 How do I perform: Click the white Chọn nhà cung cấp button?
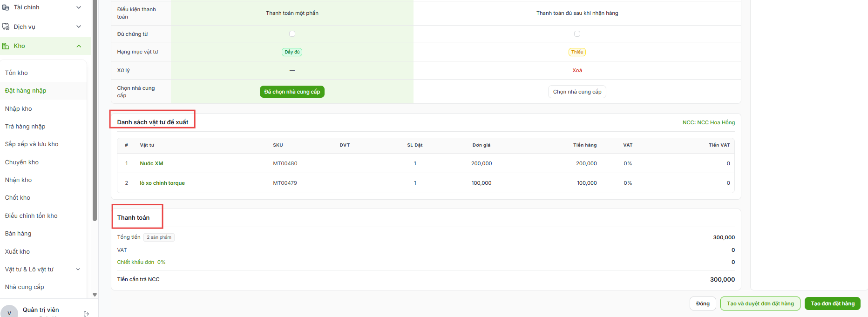pos(577,92)
